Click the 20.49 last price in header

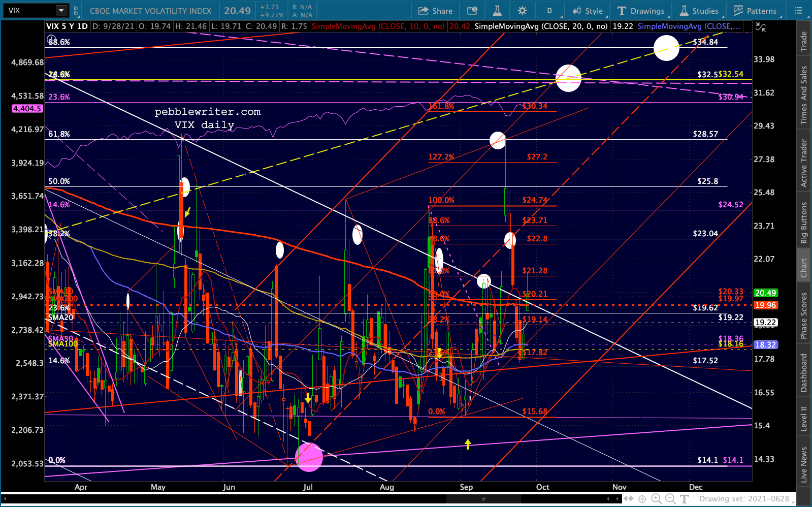click(x=237, y=11)
